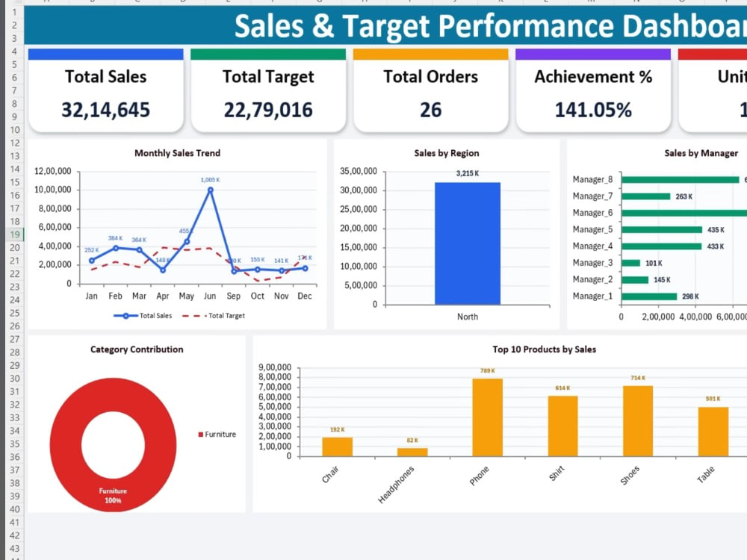Click the Jan axis label
747x560 pixels.
[x=91, y=296]
